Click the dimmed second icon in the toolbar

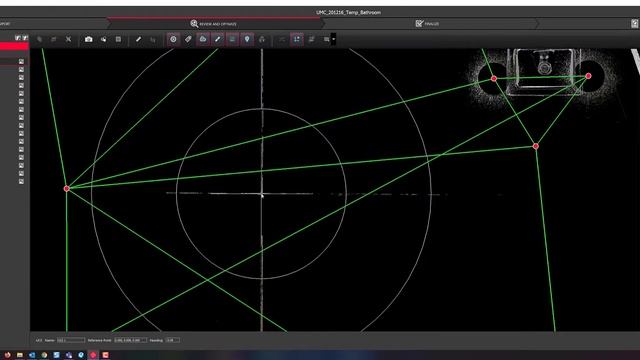(53, 39)
